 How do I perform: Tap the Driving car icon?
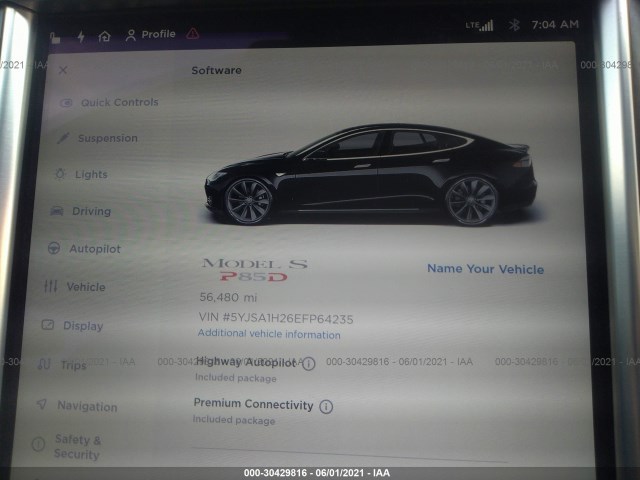57,211
